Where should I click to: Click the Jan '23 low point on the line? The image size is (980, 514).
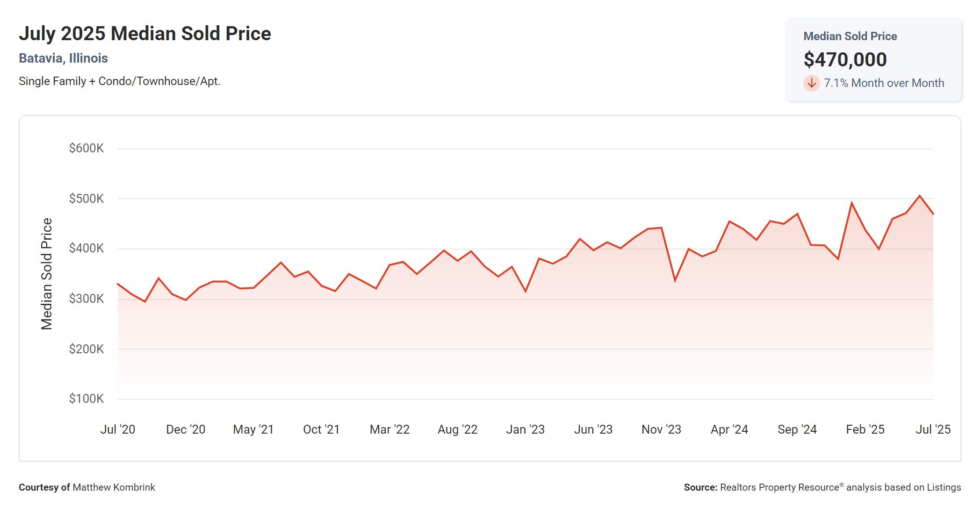(526, 292)
